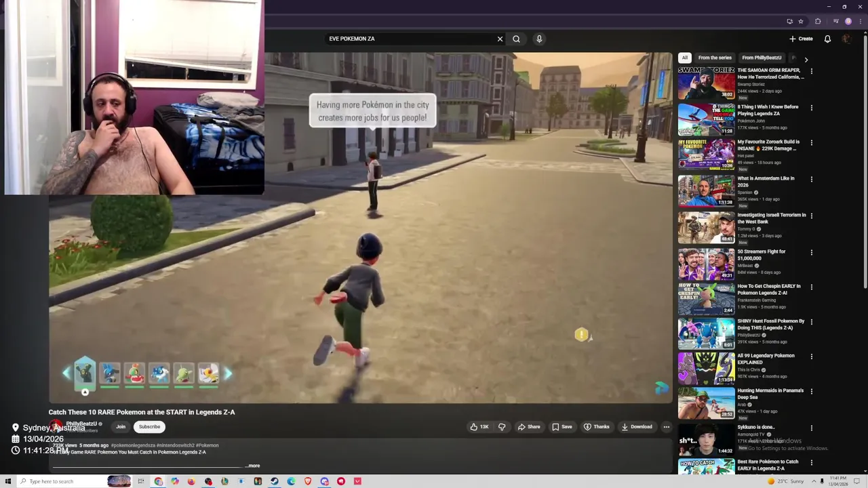This screenshot has height=488, width=868.
Task: Open the Chrome profile avatar
Action: click(848, 21)
